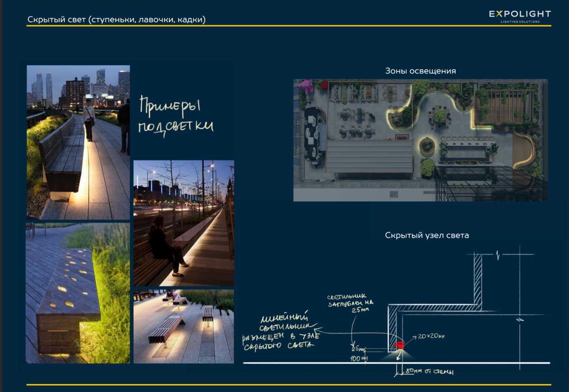Click the '20x20мм' dimension label

click(x=431, y=336)
